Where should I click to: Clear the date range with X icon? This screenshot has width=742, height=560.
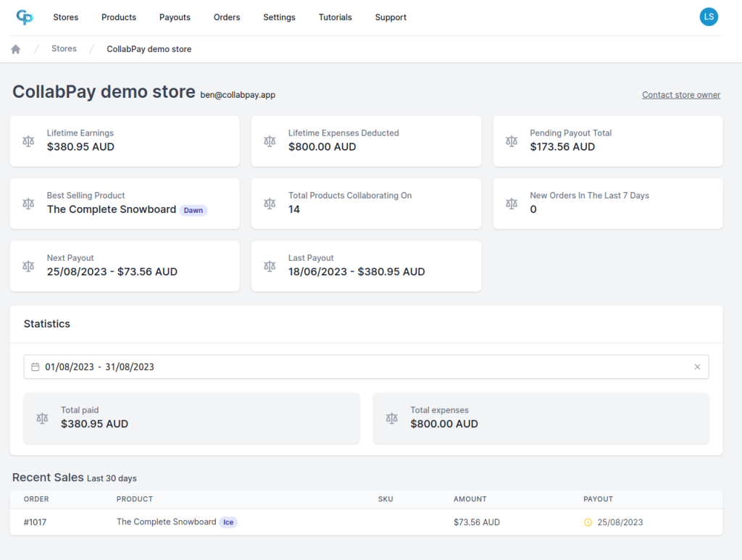point(697,367)
